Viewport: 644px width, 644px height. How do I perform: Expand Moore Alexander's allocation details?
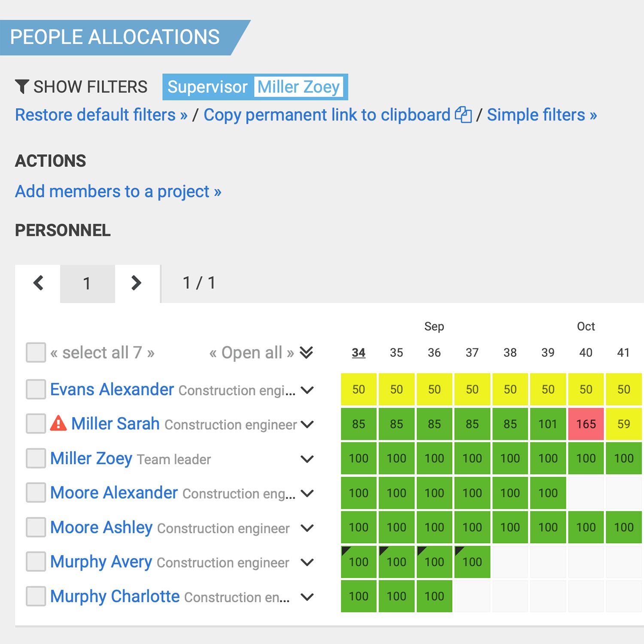tap(307, 493)
